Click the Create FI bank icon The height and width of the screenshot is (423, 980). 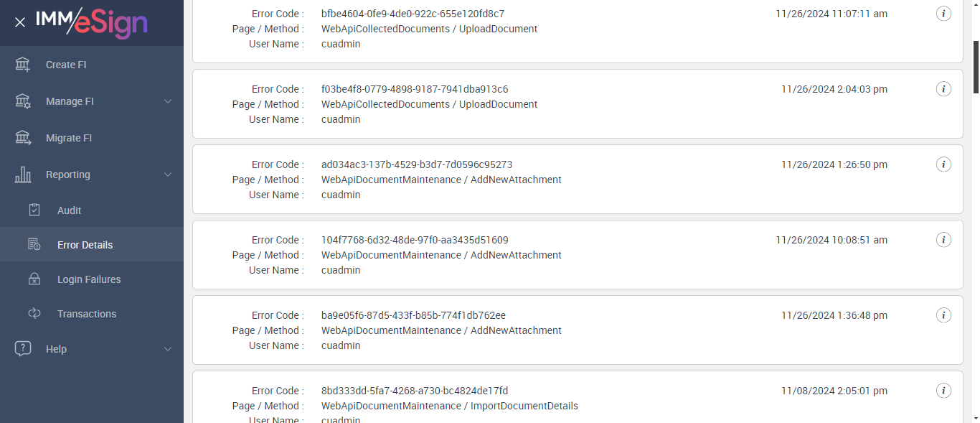[x=23, y=65]
